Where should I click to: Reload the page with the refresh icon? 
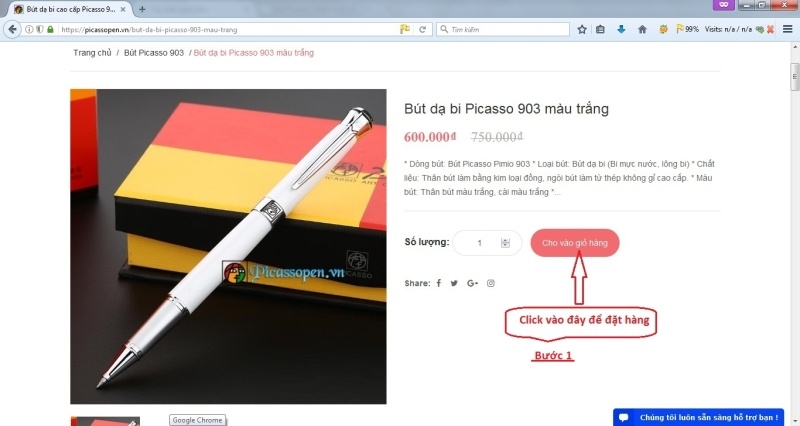click(x=422, y=30)
